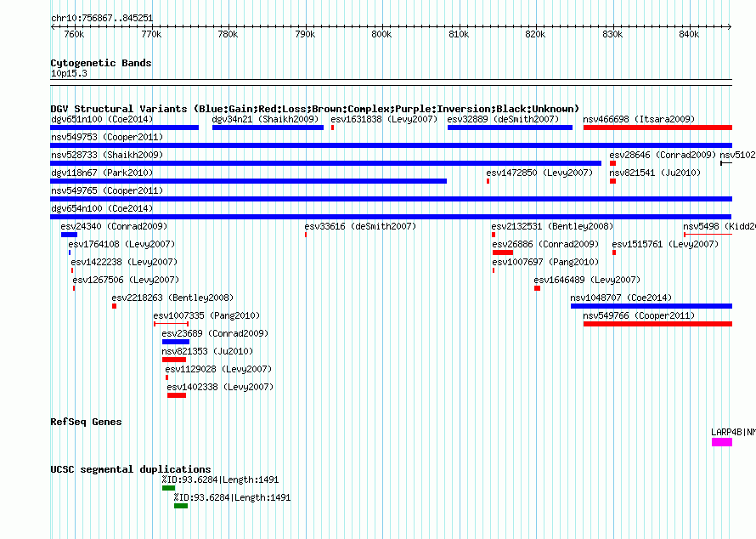Select the nsv549766 (Cooper2011) red bar

[x=657, y=324]
